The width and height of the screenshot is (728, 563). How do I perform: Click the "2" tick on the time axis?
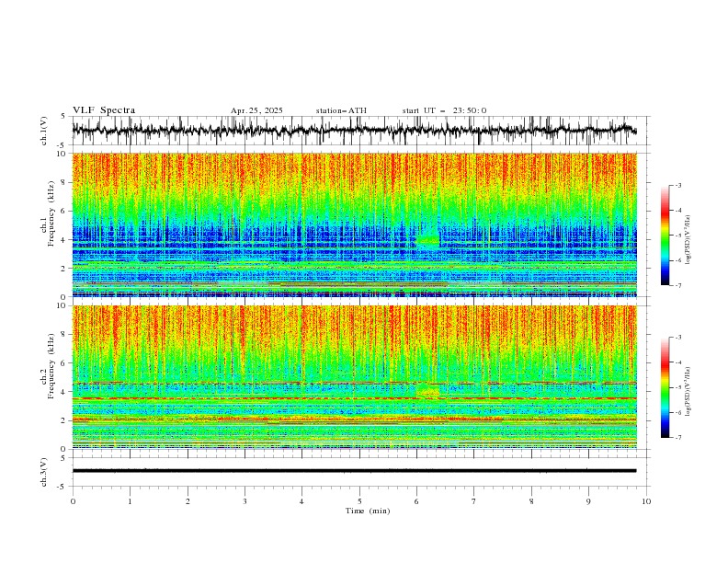pos(188,501)
